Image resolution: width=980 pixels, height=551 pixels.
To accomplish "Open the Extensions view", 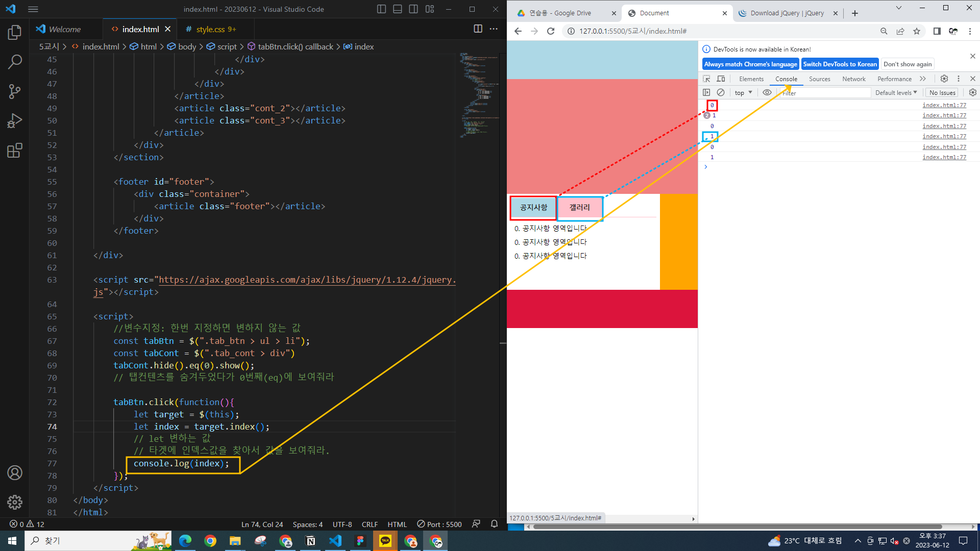I will coord(15,151).
